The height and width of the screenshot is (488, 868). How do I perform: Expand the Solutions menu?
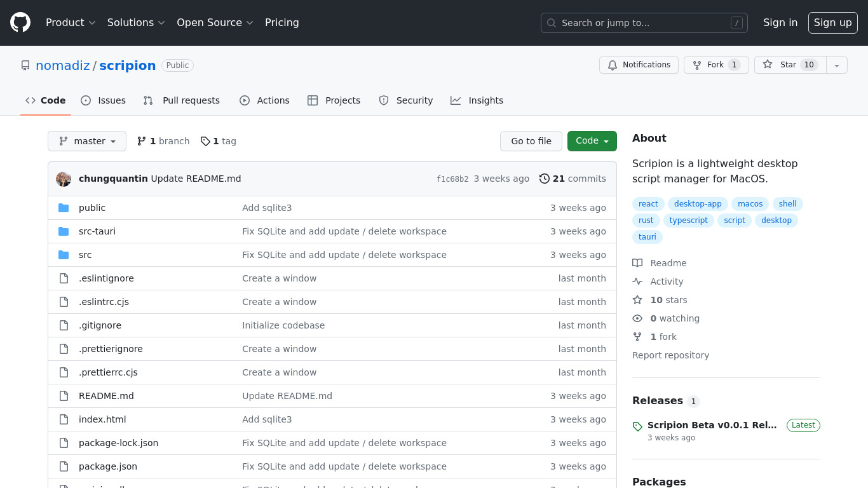click(136, 22)
